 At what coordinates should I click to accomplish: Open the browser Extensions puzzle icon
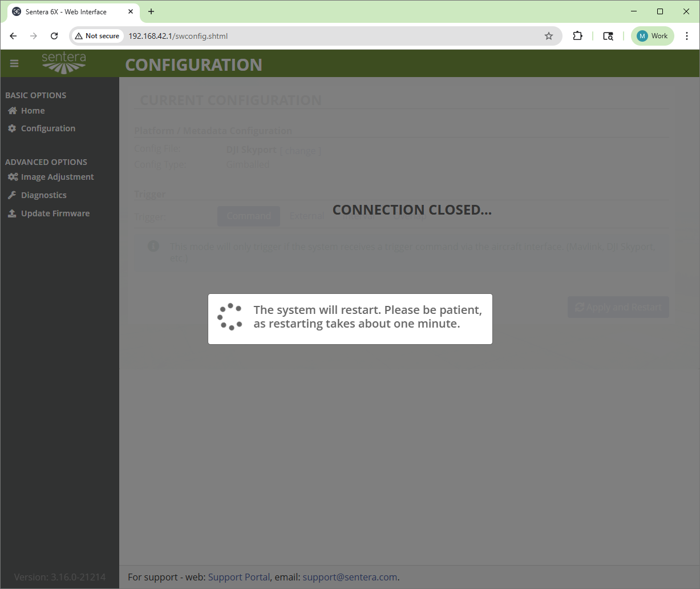point(578,36)
